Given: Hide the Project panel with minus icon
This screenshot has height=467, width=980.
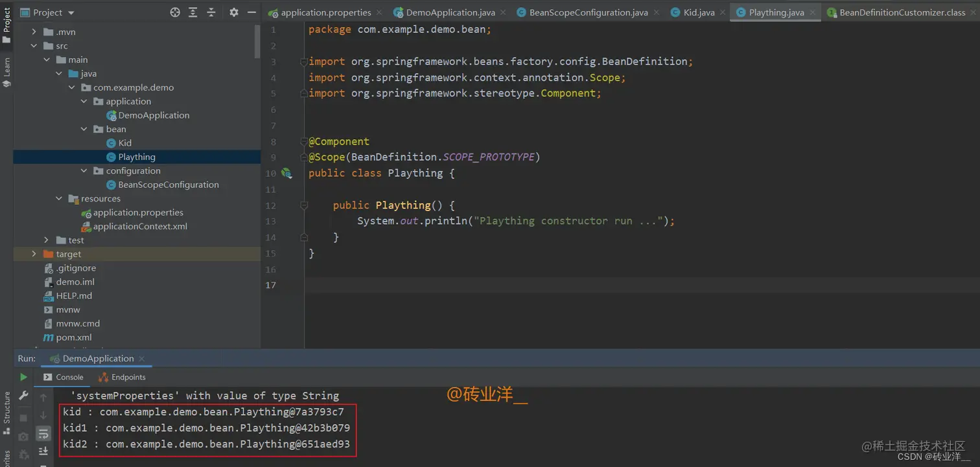Looking at the screenshot, I should click(x=251, y=12).
